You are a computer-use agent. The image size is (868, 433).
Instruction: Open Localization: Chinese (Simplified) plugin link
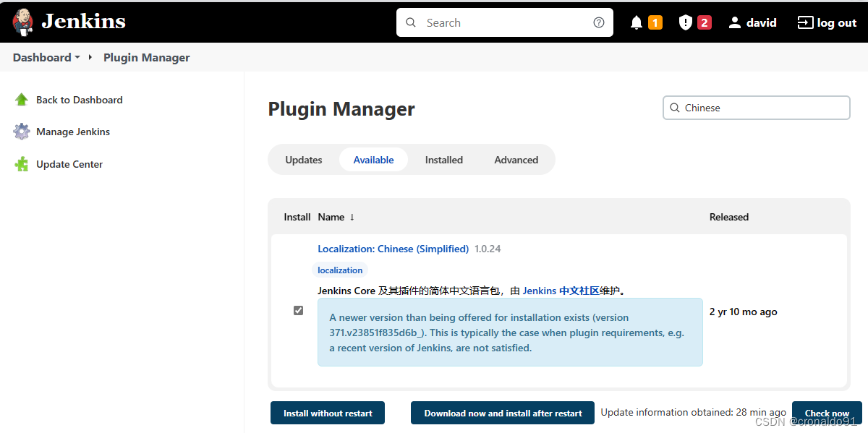[x=393, y=249]
